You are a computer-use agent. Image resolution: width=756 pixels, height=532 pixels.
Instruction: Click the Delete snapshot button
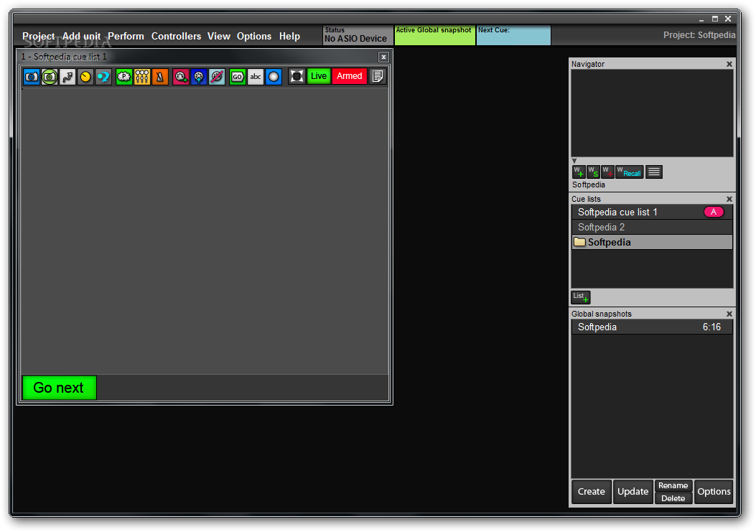pos(673,498)
